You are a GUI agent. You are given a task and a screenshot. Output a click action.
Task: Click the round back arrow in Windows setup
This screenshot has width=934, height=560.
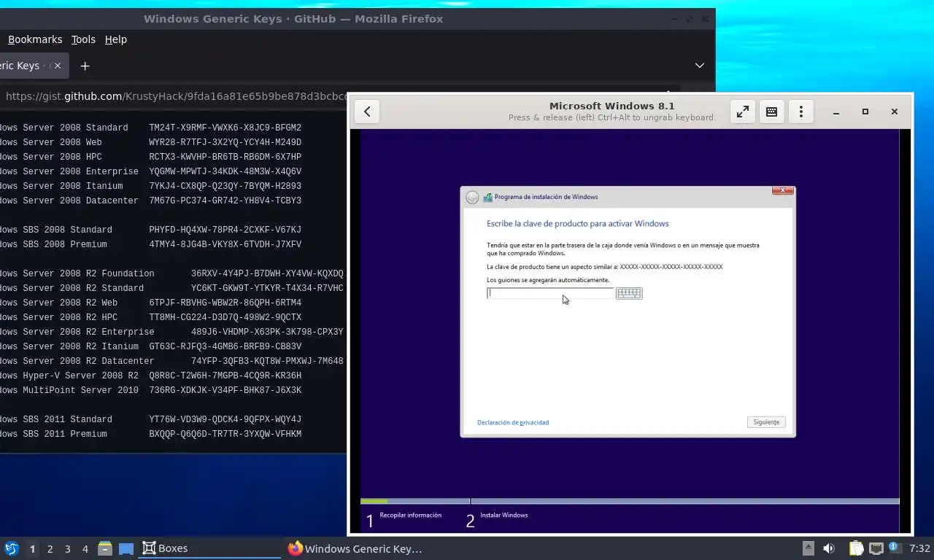(x=472, y=197)
